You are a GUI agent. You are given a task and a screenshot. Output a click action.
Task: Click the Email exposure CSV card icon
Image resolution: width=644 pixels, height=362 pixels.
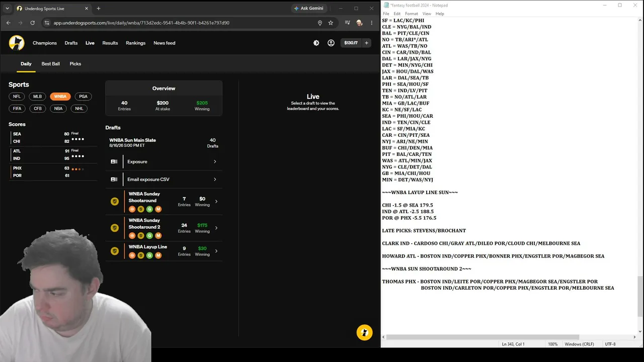pyautogui.click(x=114, y=179)
